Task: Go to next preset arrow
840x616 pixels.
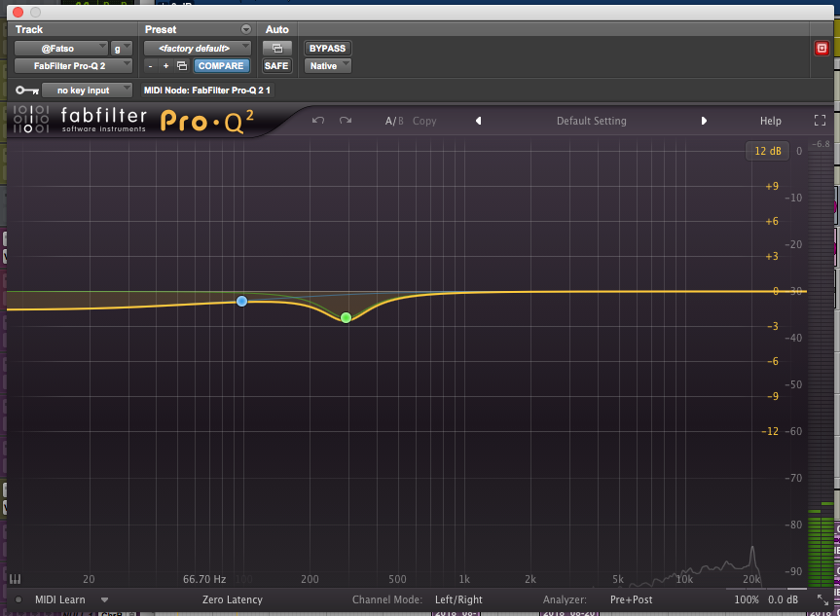Action: click(704, 121)
